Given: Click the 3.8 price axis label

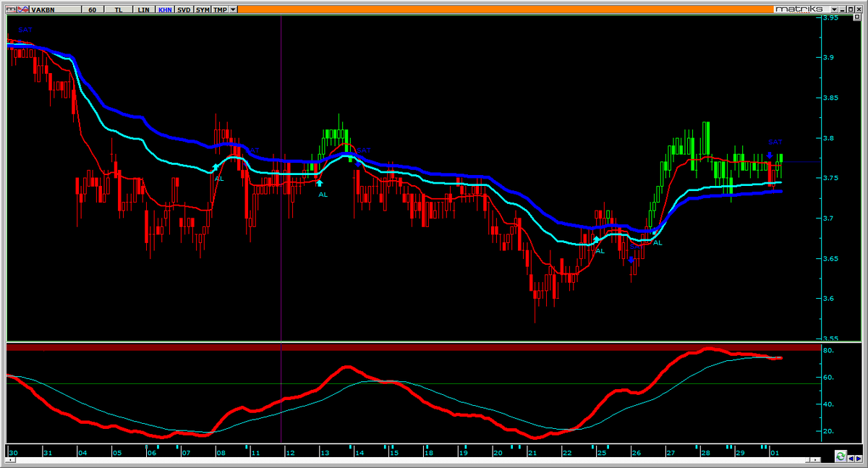Looking at the screenshot, I should 830,137.
